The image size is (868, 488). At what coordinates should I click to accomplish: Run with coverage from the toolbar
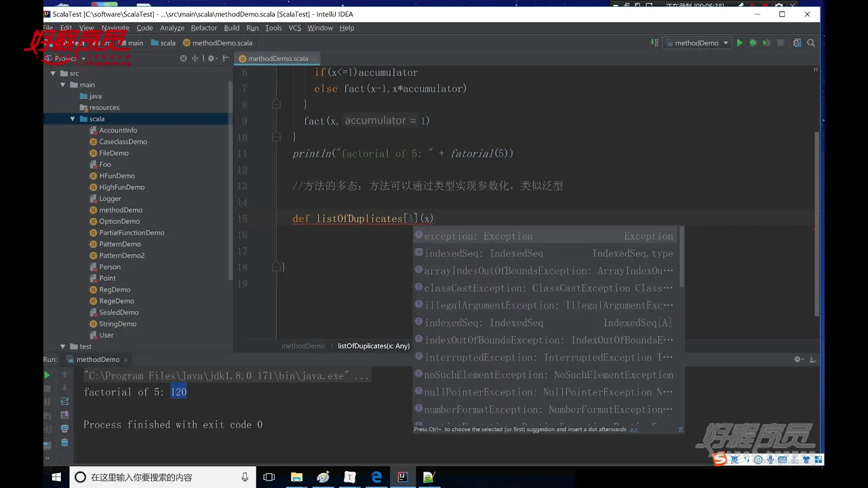[x=766, y=43]
